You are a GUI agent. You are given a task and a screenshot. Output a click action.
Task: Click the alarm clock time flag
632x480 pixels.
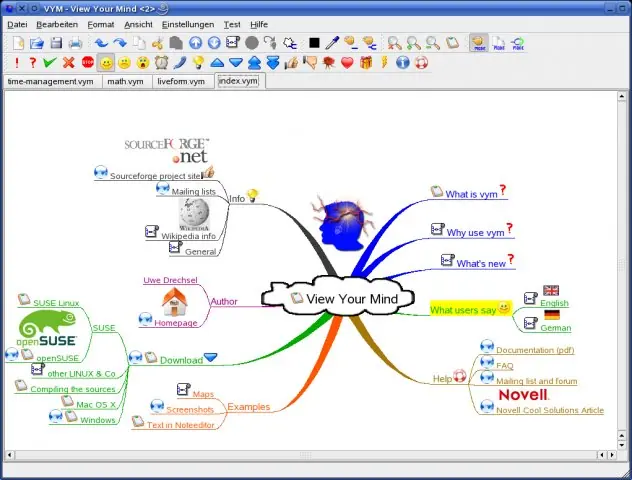click(162, 62)
